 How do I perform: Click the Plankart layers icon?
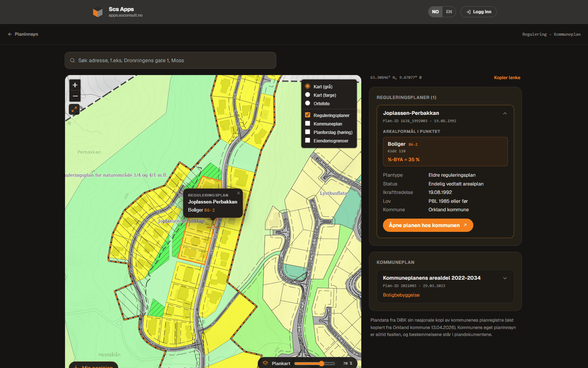tap(265, 363)
